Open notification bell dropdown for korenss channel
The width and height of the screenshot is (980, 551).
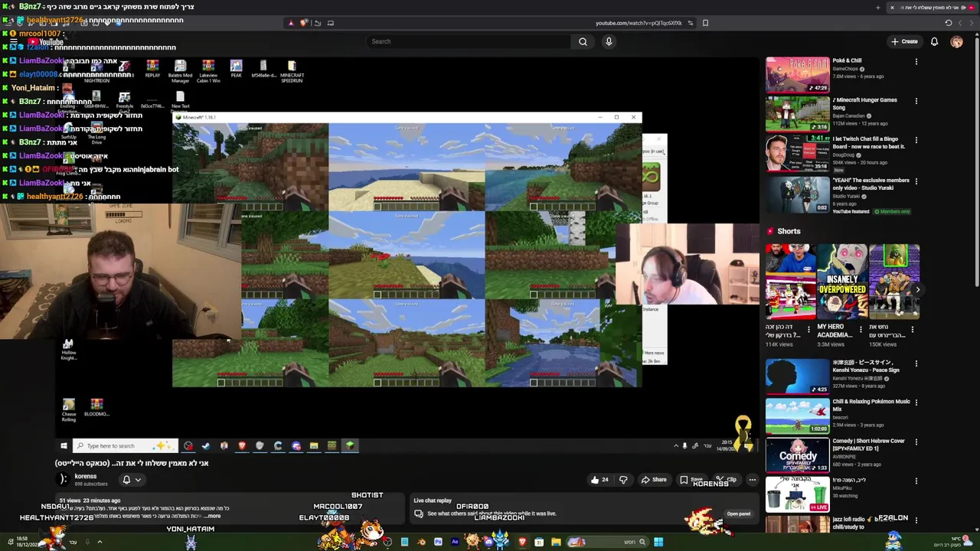(x=131, y=480)
